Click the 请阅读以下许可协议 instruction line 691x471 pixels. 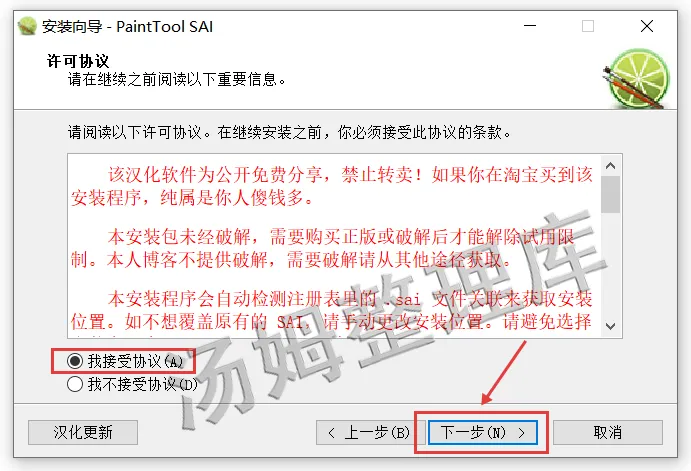pyautogui.click(x=290, y=132)
